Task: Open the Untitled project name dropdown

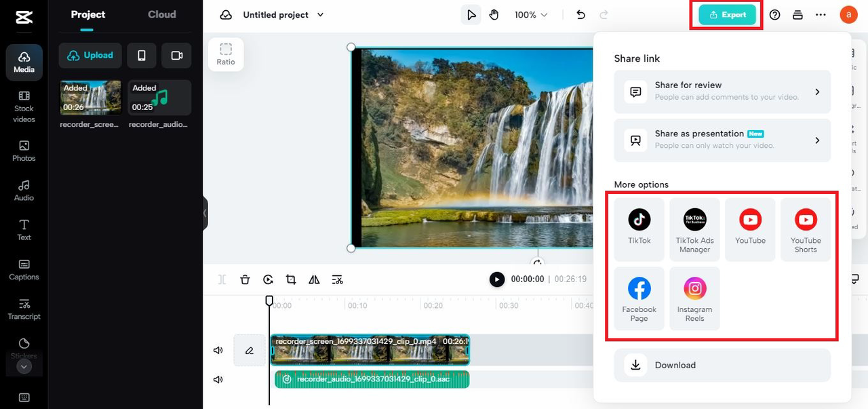Action: tap(283, 15)
